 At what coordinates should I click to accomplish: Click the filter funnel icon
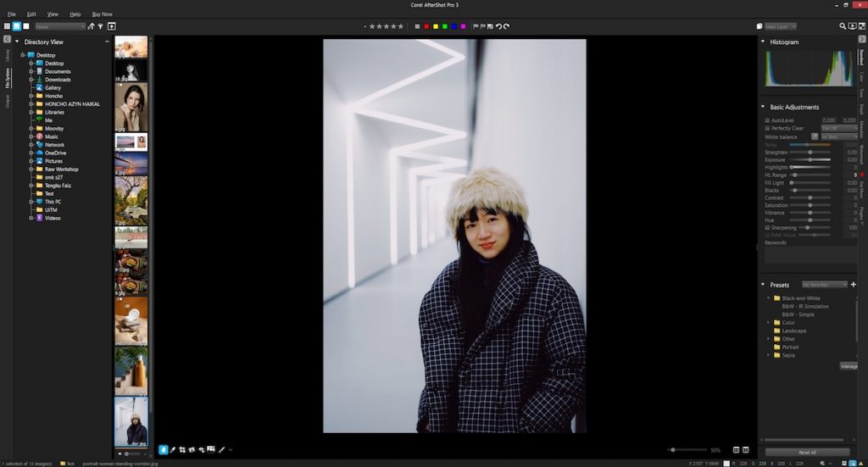(x=100, y=26)
